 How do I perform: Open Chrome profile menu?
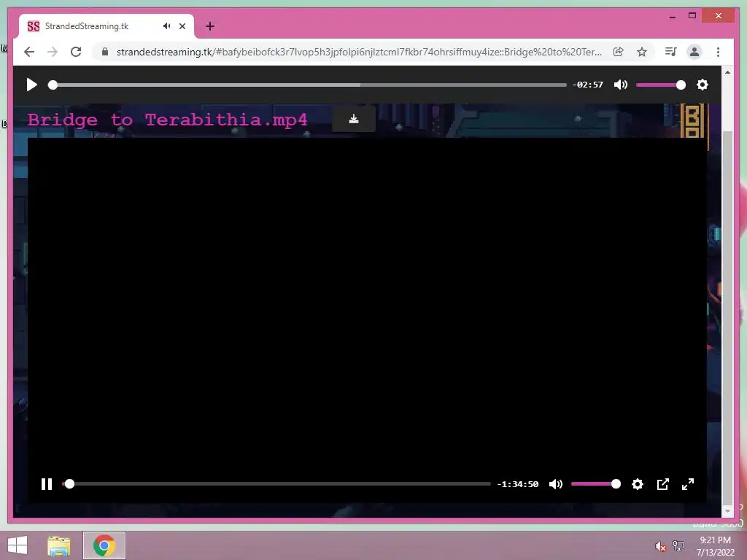(x=694, y=52)
